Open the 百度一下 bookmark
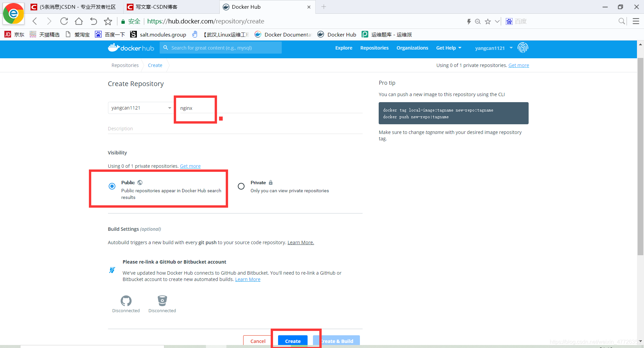 pyautogui.click(x=110, y=34)
